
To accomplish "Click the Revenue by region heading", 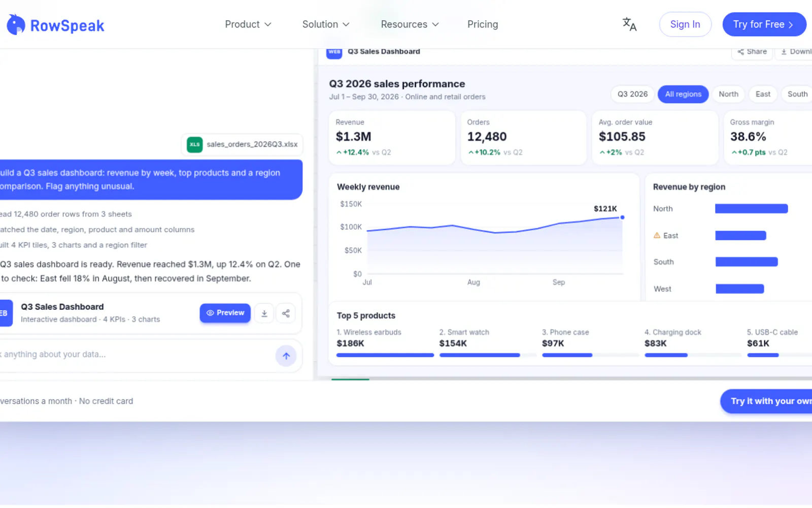I will tap(689, 187).
